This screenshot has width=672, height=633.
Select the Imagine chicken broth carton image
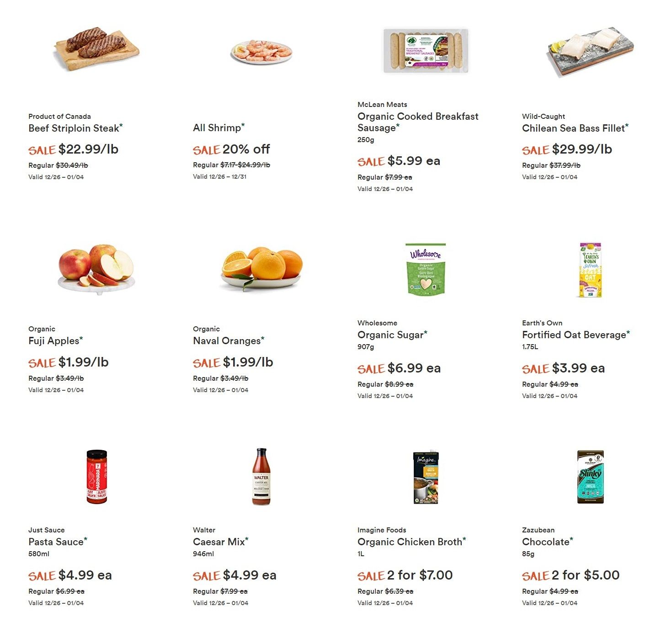[426, 478]
